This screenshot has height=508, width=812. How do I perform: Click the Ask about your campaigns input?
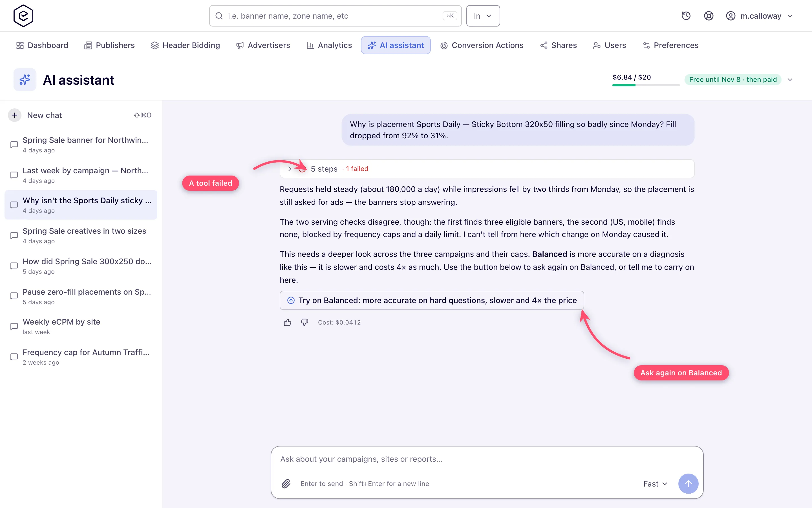coord(487,459)
